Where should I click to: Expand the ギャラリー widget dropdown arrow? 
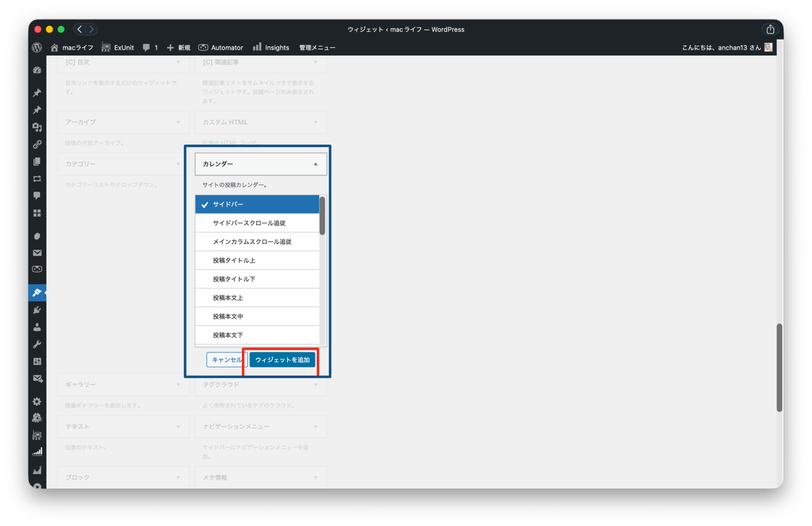pyautogui.click(x=178, y=385)
